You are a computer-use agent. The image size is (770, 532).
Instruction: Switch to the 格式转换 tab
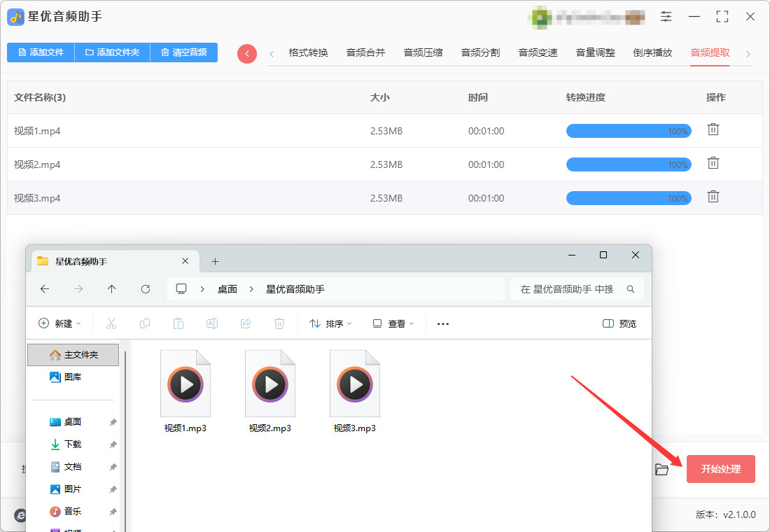coord(309,52)
